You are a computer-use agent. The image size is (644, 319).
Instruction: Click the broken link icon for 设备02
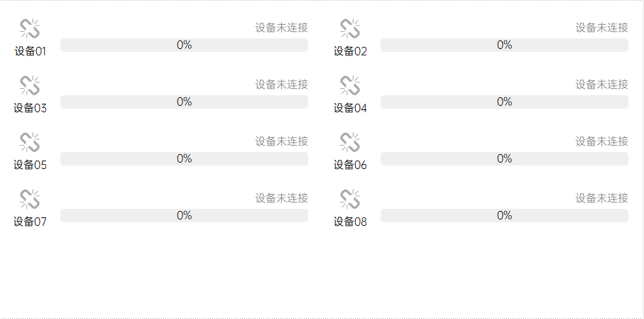click(350, 29)
